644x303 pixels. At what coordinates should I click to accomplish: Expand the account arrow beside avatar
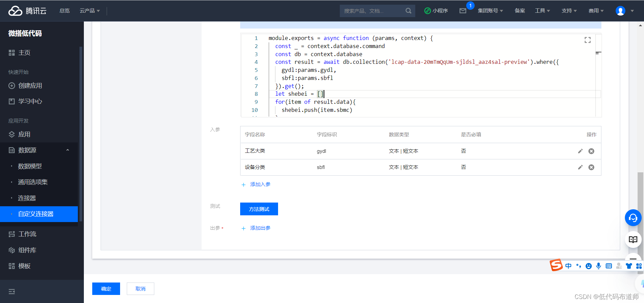click(632, 11)
